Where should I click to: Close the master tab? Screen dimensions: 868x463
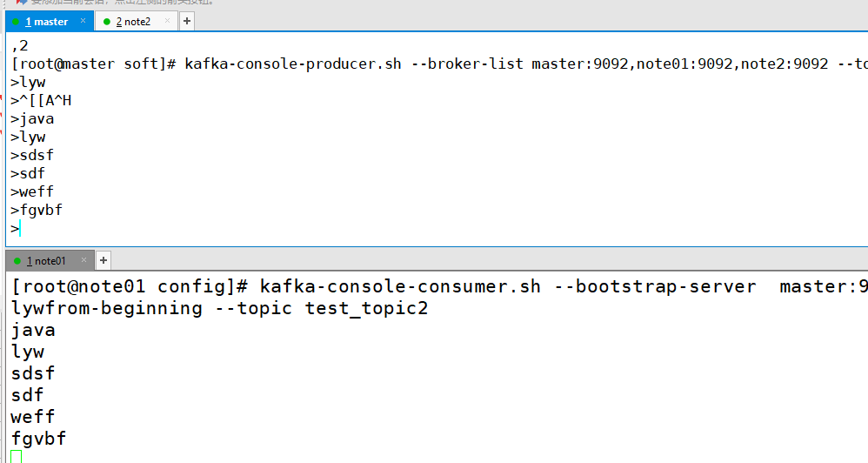(x=83, y=22)
